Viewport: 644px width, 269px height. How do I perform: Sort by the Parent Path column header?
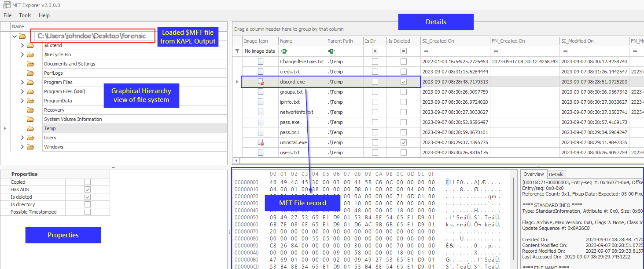[x=344, y=41]
